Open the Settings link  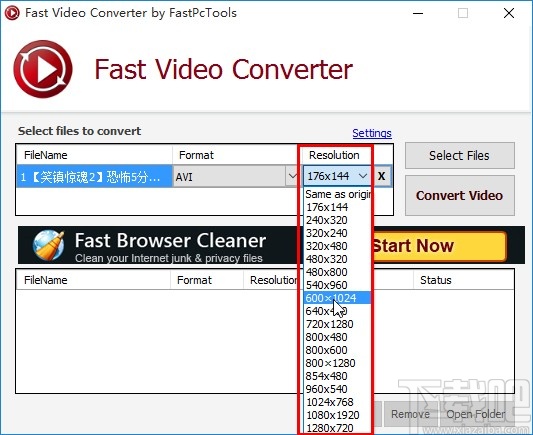tap(372, 133)
